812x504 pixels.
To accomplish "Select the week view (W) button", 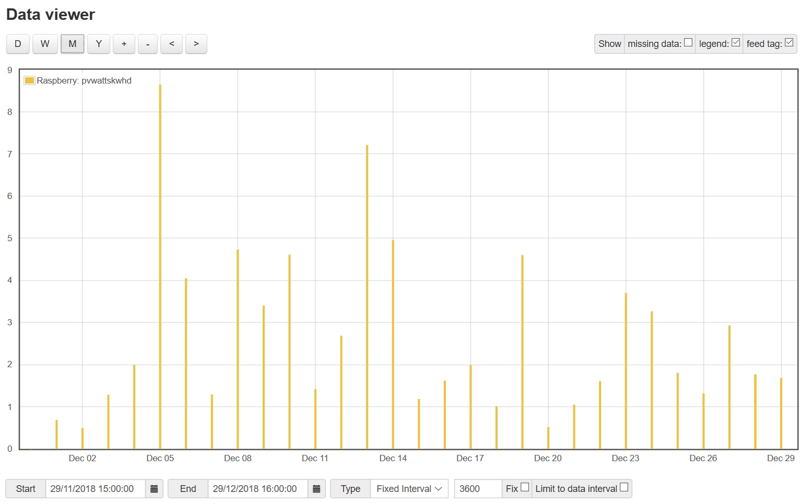I will pos(45,44).
